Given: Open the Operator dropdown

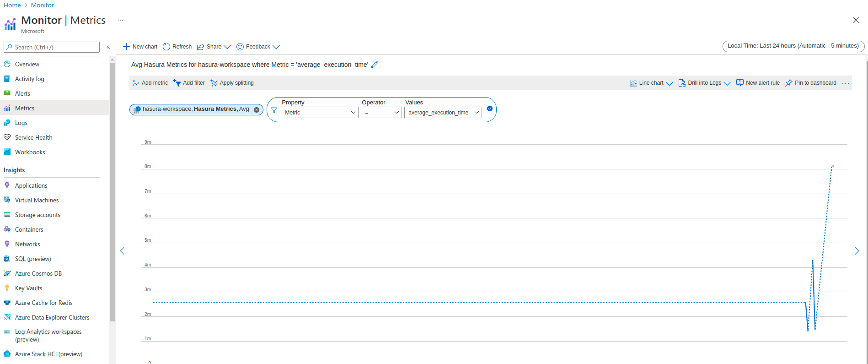Looking at the screenshot, I should 381,113.
